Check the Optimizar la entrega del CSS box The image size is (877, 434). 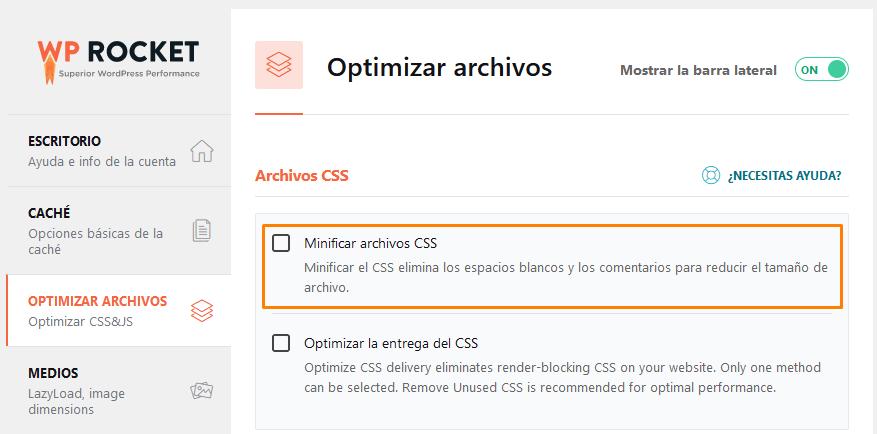coord(281,343)
